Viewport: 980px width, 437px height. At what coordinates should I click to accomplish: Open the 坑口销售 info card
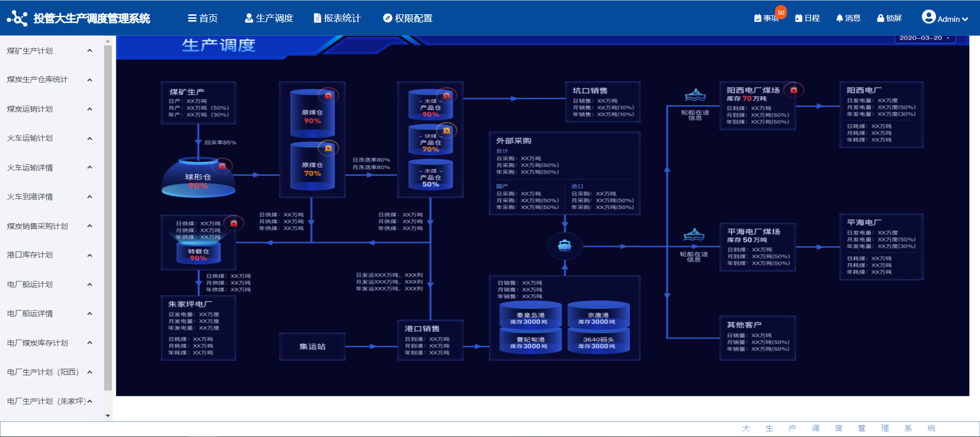[603, 102]
